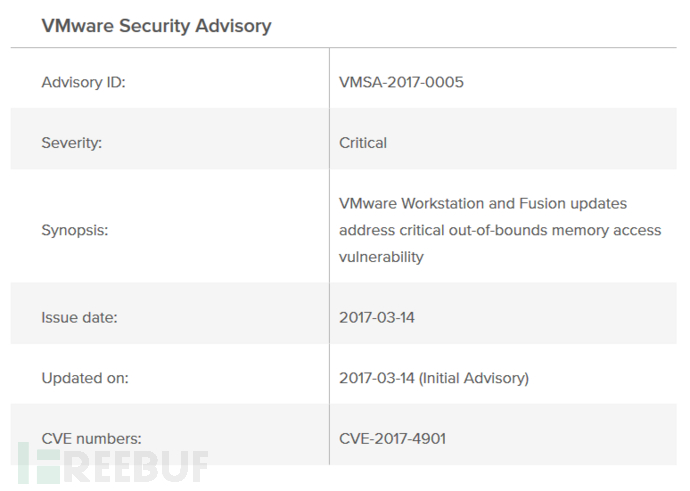
Task: Click the CVE numbers label
Action: [x=91, y=437]
